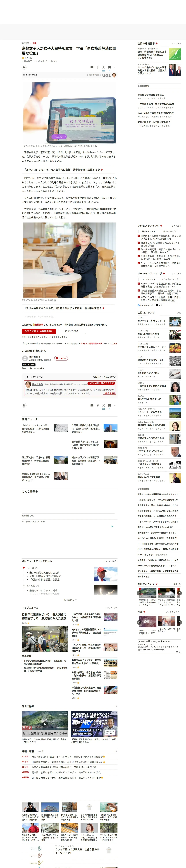This screenshot has height=868, width=186.
Task: Click the right arrow on photo carousel
Action: [180, 622]
